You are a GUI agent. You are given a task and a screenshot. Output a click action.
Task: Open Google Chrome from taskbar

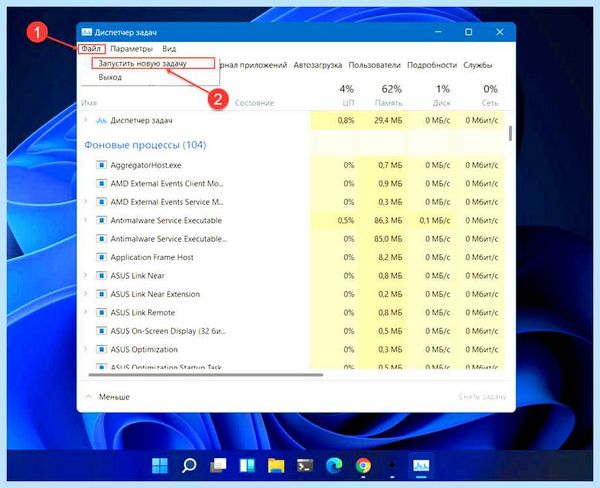coord(363,465)
